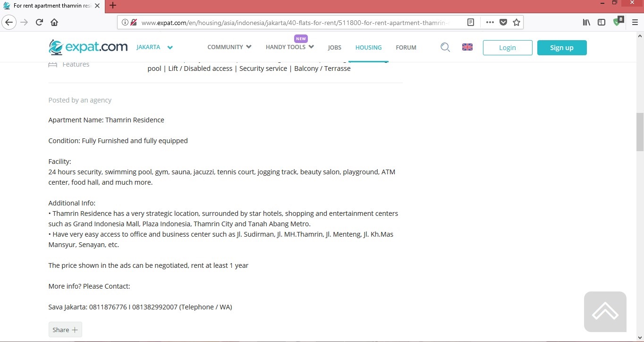The width and height of the screenshot is (644, 342).
Task: Reload the page with refresh icon
Action: (x=40, y=22)
